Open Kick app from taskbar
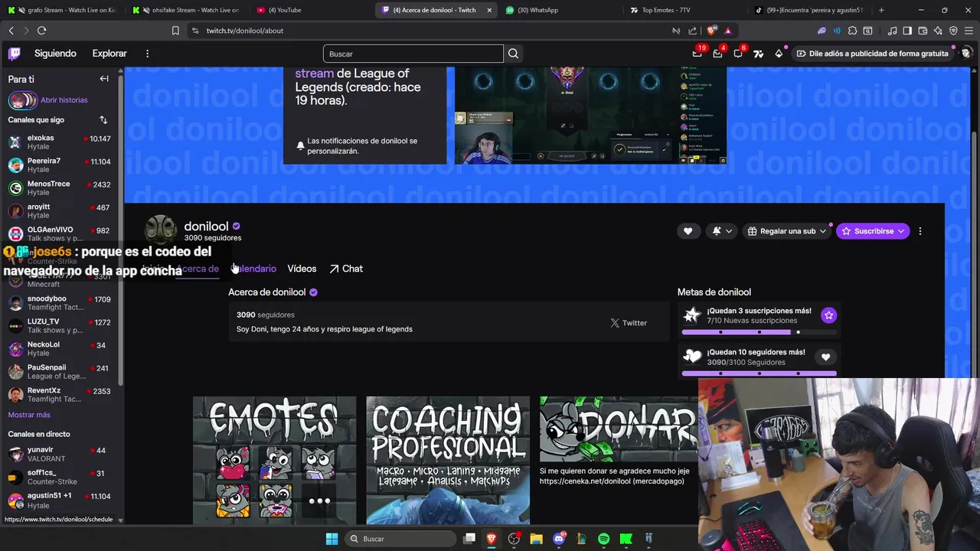This screenshot has height=551, width=980. coord(626,539)
